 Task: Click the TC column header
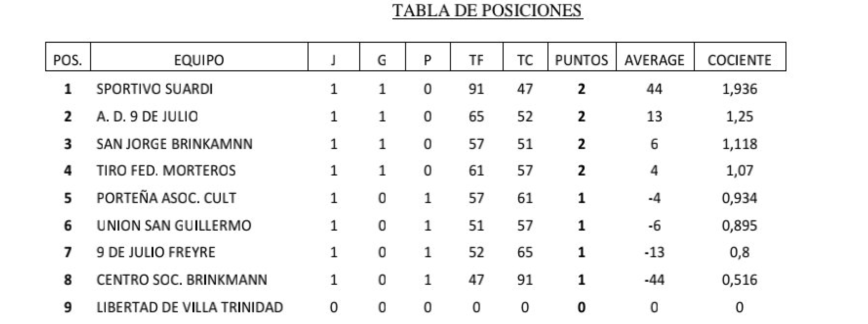pos(525,60)
